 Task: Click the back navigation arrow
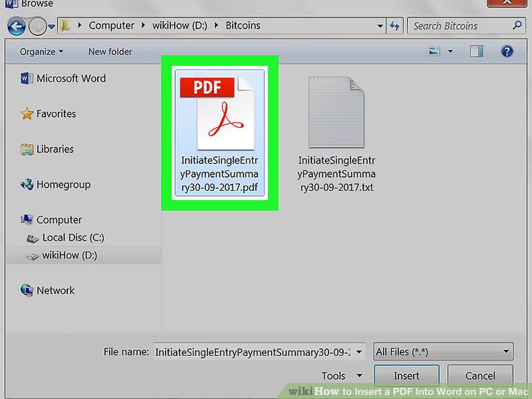(x=16, y=26)
